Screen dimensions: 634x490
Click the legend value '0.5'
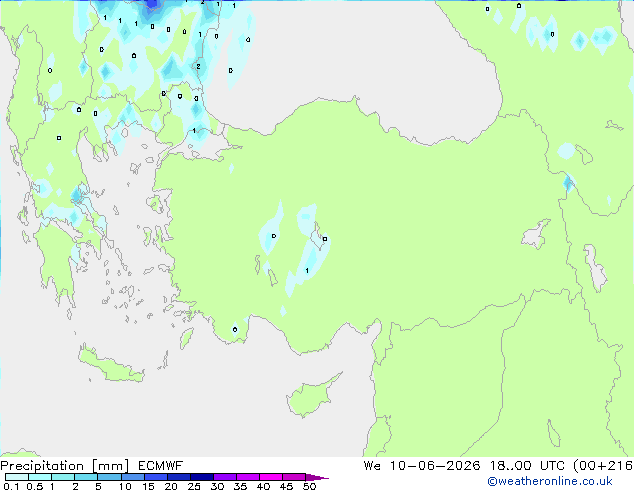35,486
